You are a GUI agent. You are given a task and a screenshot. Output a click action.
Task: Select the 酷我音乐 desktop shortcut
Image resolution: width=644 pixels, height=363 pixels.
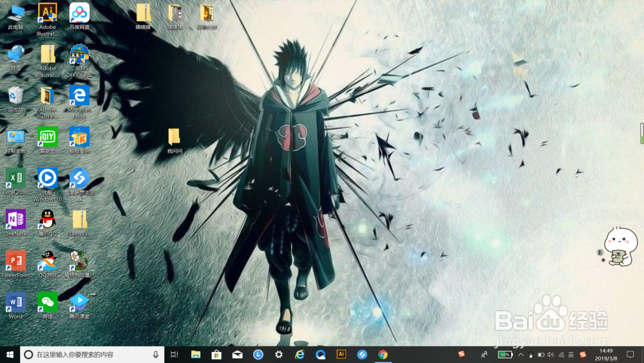pos(79,141)
